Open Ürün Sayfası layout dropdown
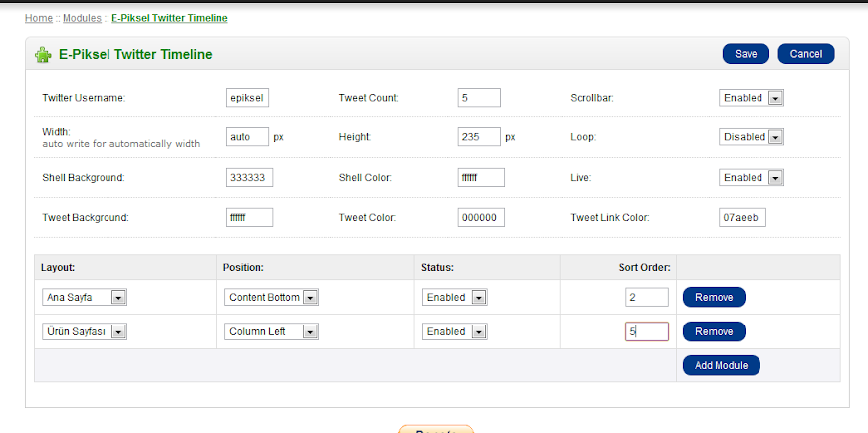Viewport: 868px width, 433px height. [85, 331]
